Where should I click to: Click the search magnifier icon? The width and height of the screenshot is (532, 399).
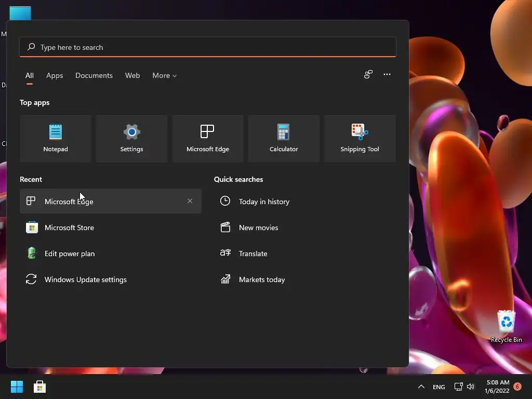(x=32, y=47)
